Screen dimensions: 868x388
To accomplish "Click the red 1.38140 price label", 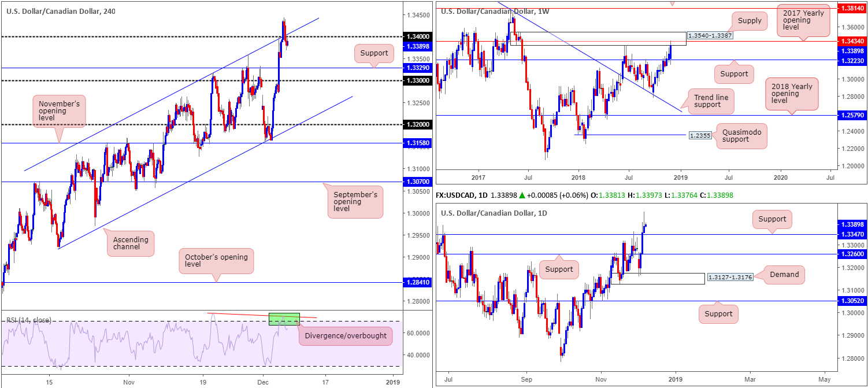I will (x=852, y=9).
